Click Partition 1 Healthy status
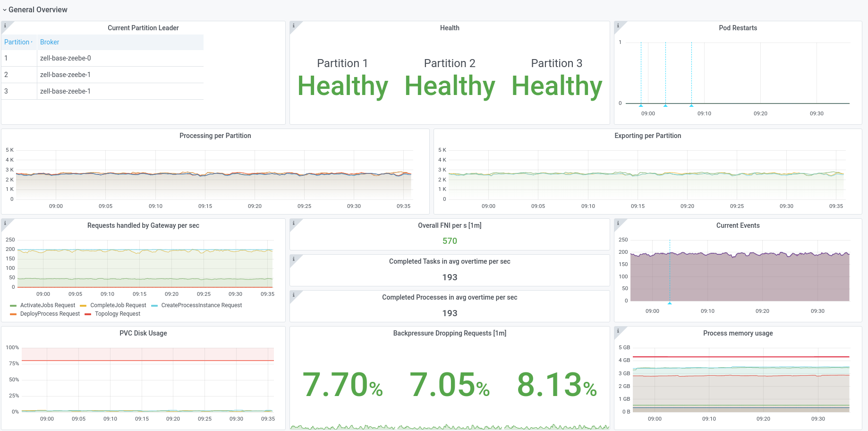 tap(343, 86)
